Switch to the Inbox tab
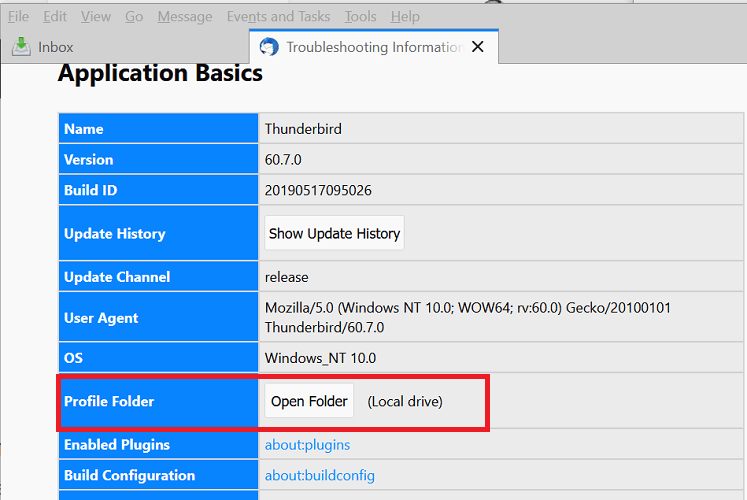Viewport: 747px width, 500px height. (125, 47)
